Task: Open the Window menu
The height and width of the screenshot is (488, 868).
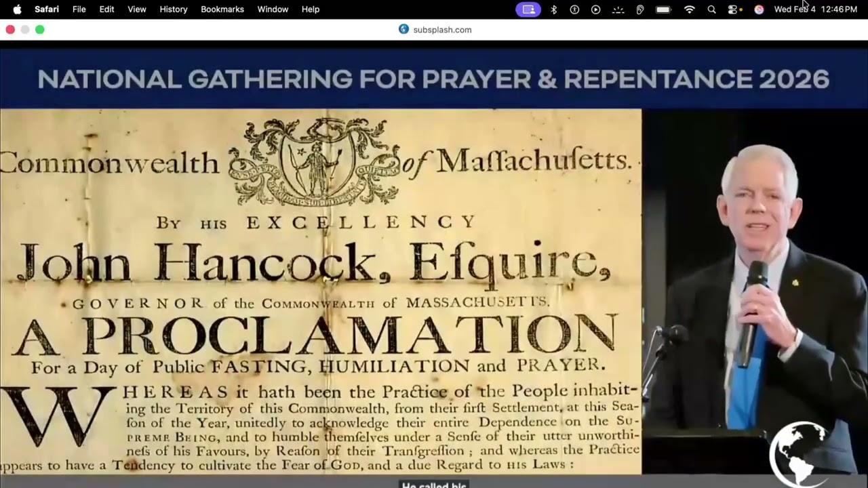Action: 273,9
